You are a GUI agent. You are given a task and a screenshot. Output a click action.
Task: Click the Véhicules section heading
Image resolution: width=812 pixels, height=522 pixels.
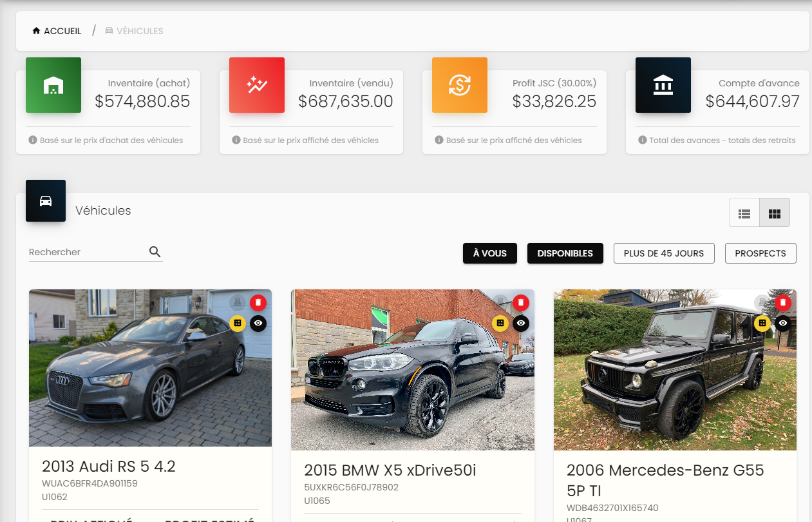point(103,211)
